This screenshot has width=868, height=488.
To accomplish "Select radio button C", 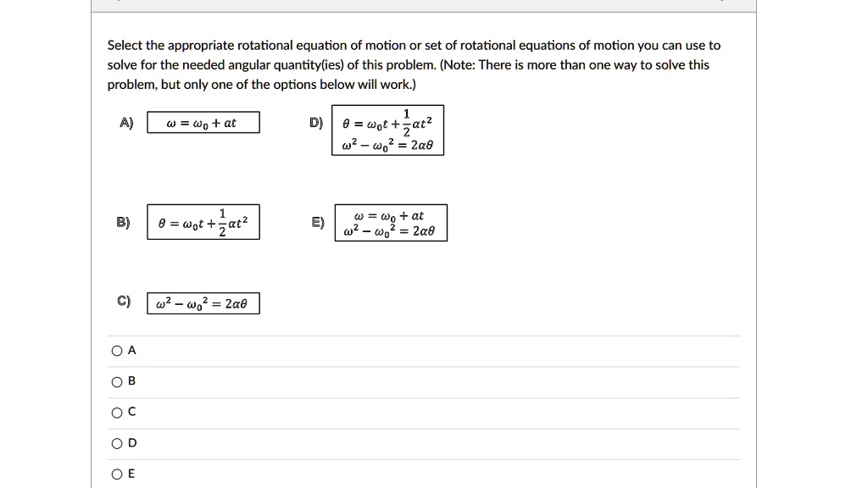I will (x=116, y=412).
